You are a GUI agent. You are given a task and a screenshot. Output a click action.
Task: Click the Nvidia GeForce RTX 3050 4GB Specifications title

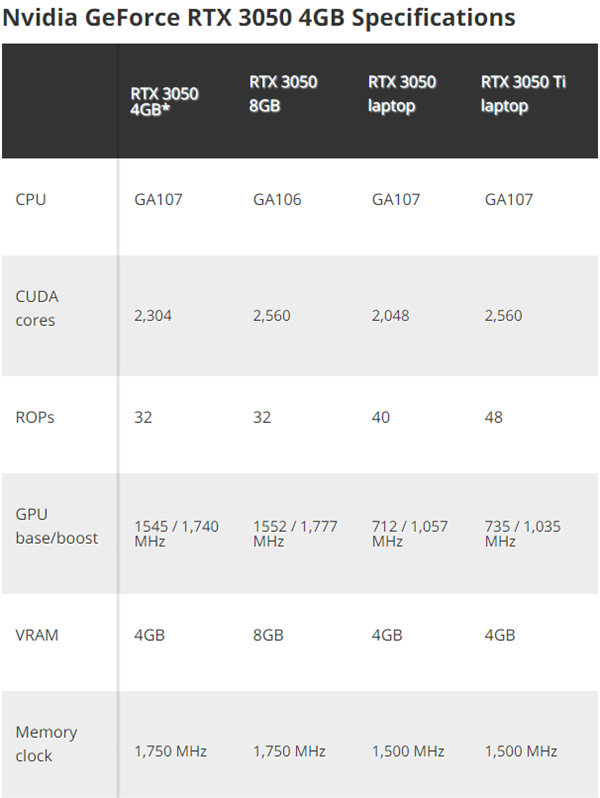click(x=259, y=18)
